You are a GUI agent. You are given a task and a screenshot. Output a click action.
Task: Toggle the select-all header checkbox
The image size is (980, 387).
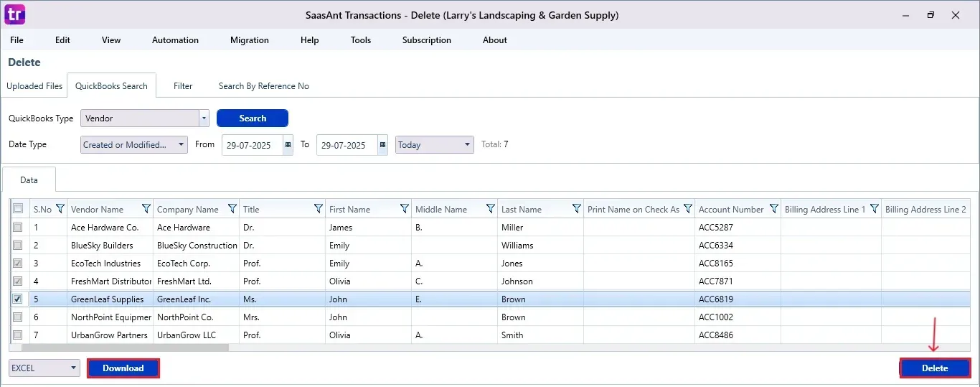(18, 209)
